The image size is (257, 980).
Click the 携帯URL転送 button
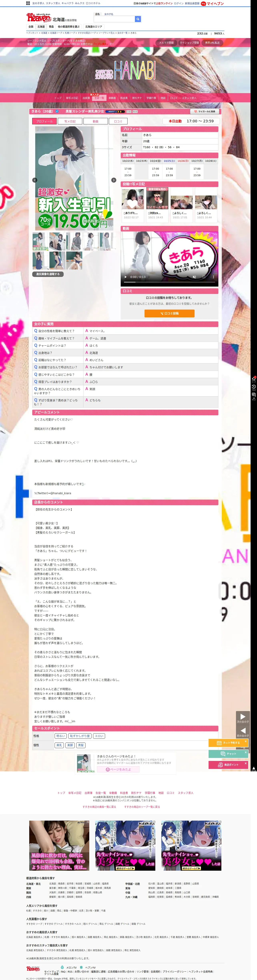(213, 43)
